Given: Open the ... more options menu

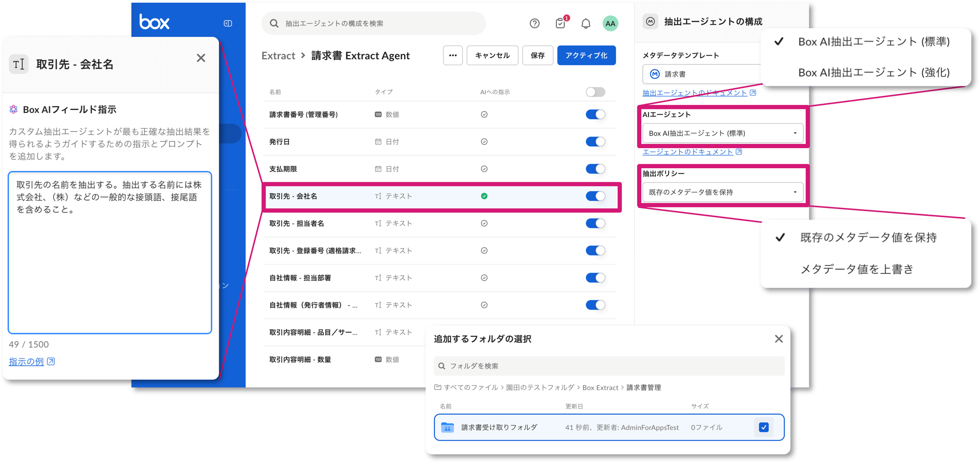Looking at the screenshot, I should [x=452, y=55].
